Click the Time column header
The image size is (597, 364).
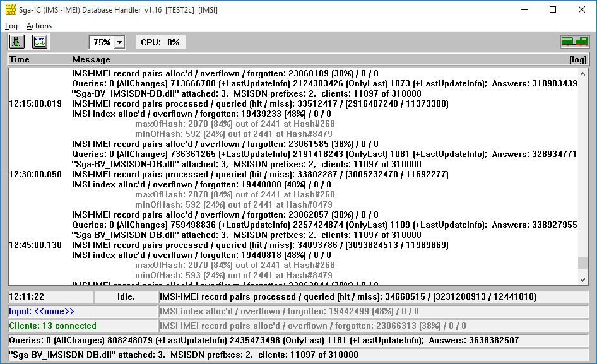20,59
